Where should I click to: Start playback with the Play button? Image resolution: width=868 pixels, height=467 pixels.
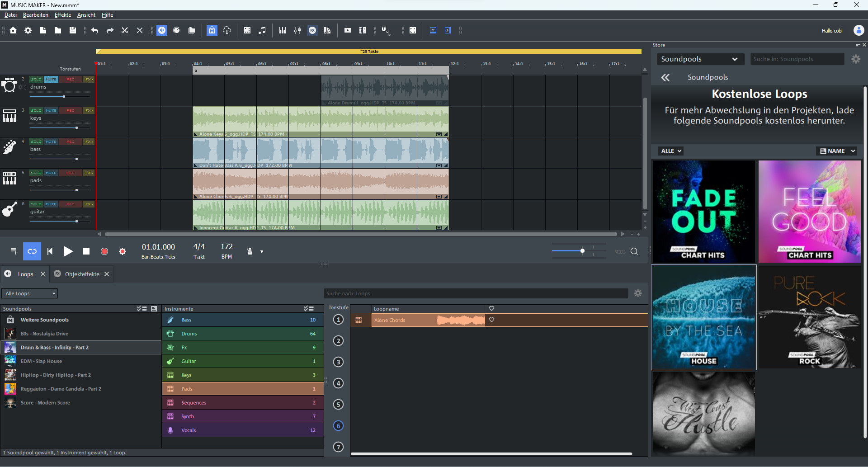point(68,251)
